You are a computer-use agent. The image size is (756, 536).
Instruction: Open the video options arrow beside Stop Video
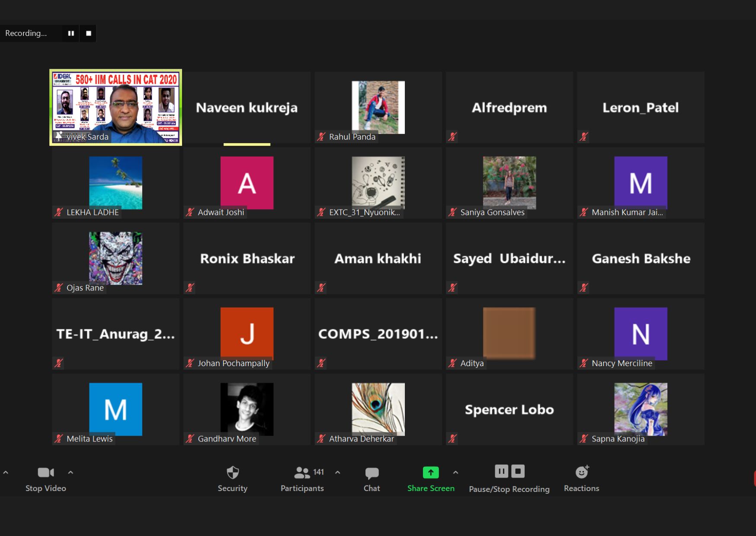pyautogui.click(x=70, y=472)
